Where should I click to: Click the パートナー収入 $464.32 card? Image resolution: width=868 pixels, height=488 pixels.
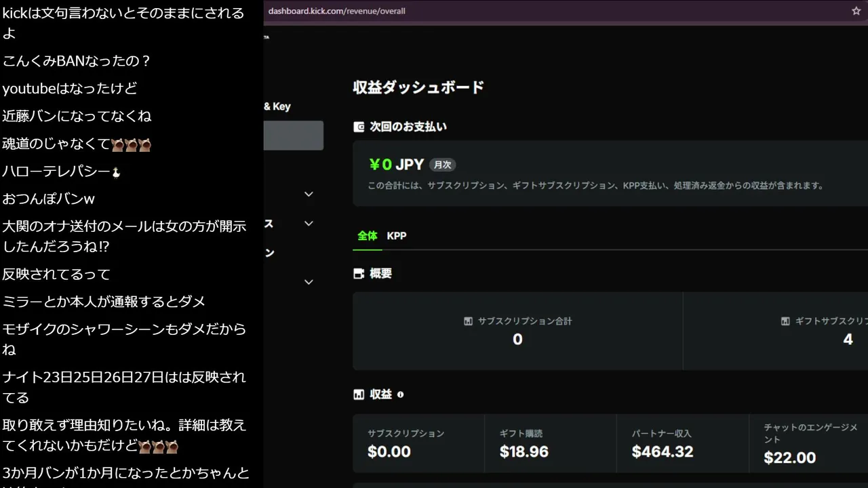682,444
